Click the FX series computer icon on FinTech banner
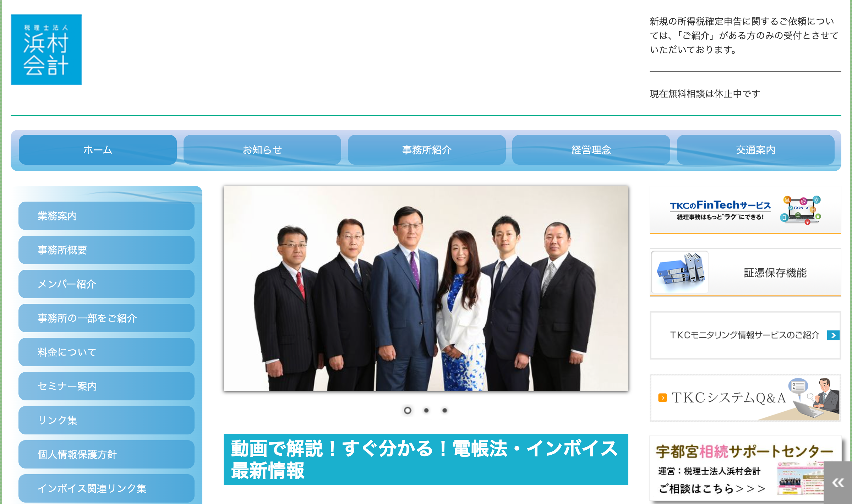Screen dimensions: 852x504 802,210
